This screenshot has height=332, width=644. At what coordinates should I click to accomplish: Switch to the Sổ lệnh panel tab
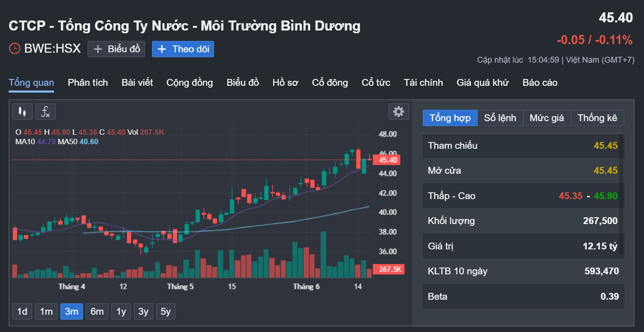(500, 118)
